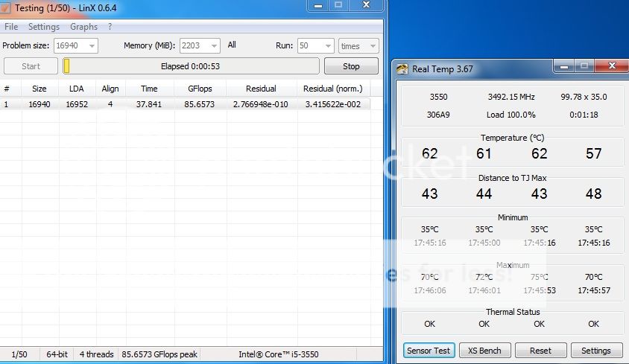Click the Real Temp app icon
629x364 pixels.
pos(402,69)
